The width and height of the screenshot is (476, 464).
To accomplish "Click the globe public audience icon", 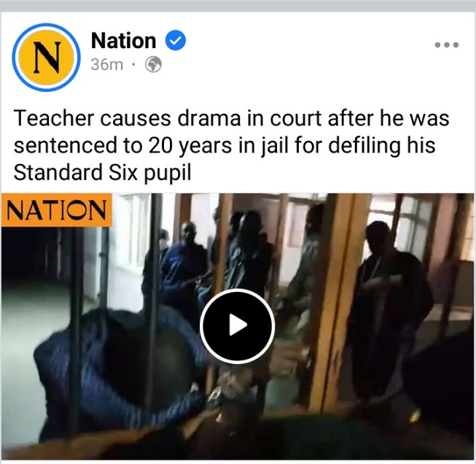I will pos(153,64).
